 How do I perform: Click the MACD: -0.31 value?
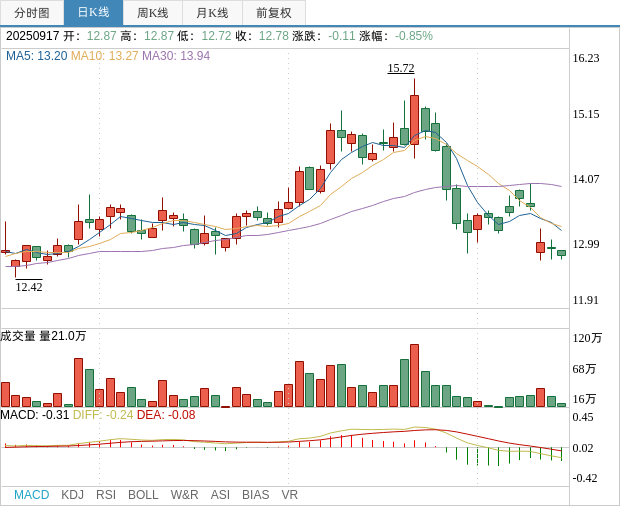coord(35,415)
